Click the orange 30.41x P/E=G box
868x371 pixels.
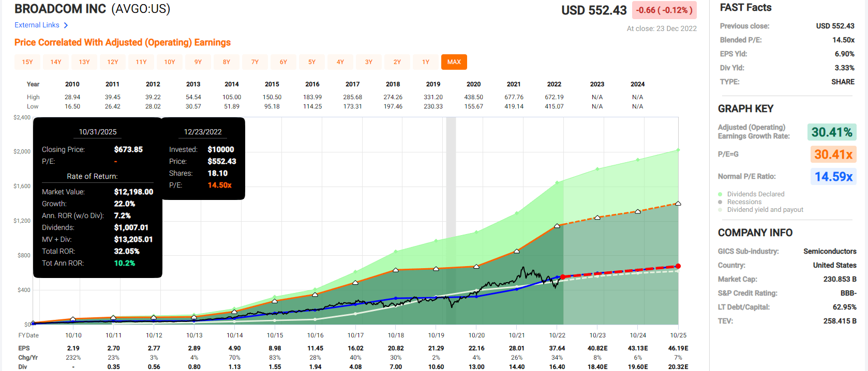tap(833, 154)
